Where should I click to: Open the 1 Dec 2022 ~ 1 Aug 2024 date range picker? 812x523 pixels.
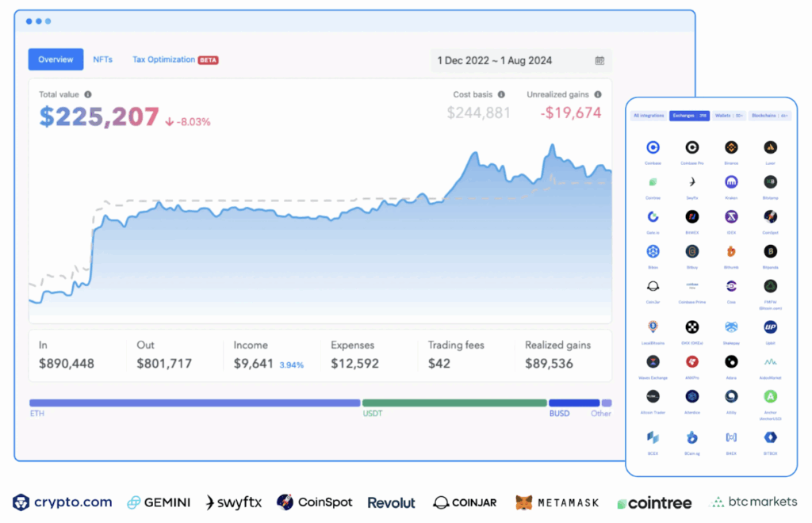point(521,60)
